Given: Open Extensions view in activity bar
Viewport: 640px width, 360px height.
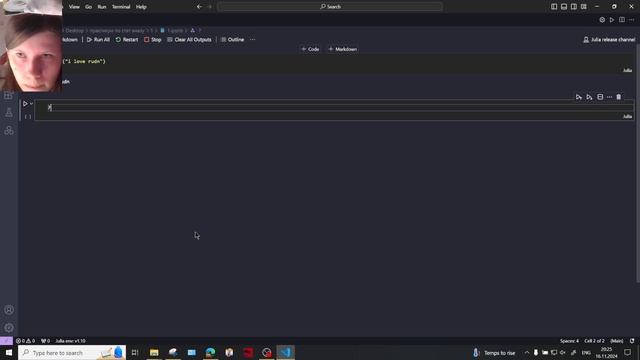Looking at the screenshot, I should [9, 96].
